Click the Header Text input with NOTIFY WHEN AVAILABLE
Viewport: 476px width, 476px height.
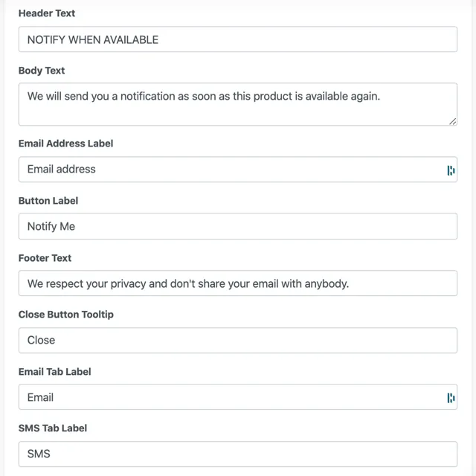(238, 39)
